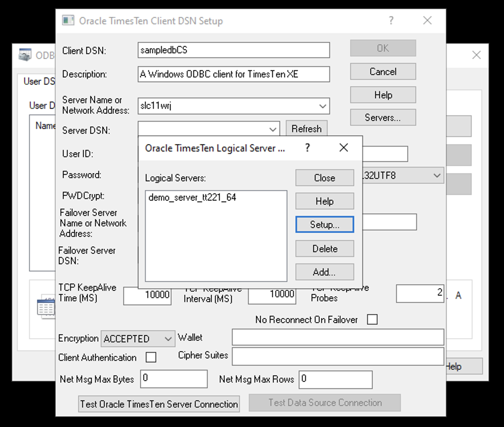This screenshot has height=427, width=504.
Task: Click the Oracle TimesTen Client DSN Setup title bar icon
Action: pos(68,20)
